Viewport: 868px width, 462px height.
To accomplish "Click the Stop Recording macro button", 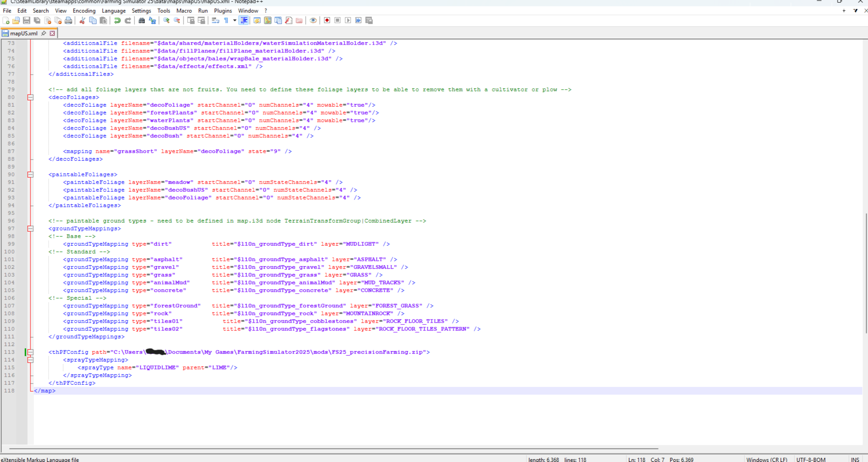I will click(x=337, y=20).
